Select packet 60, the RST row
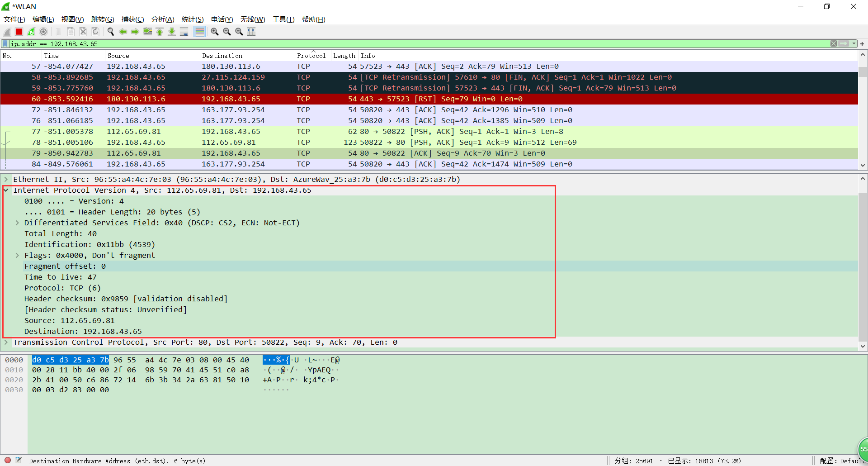 429,99
